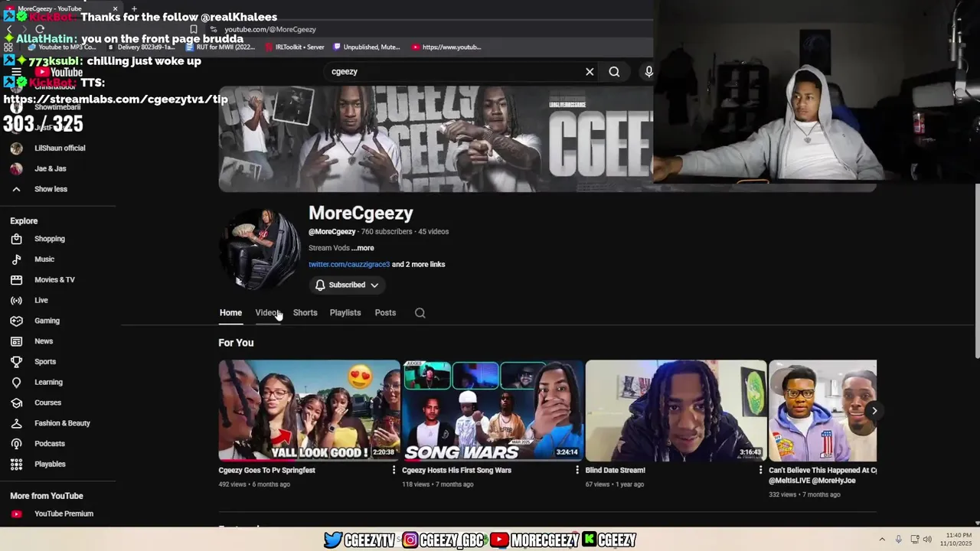Click the YouTube logo

[57, 72]
